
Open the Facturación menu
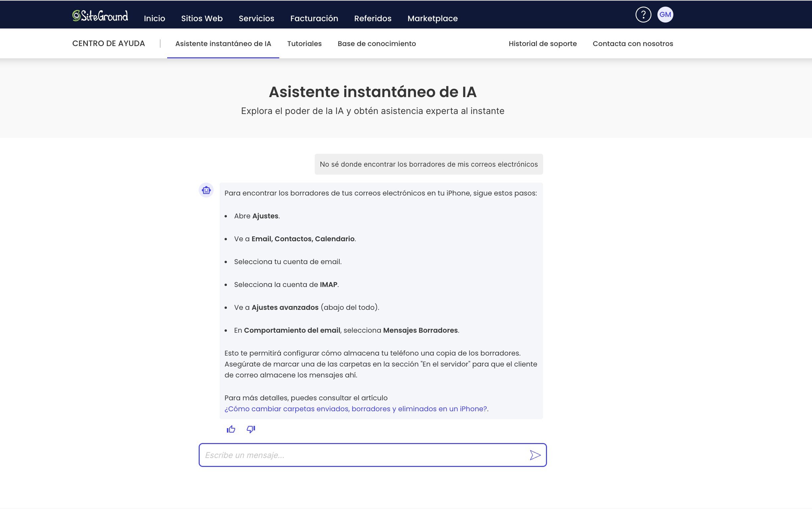pos(314,18)
